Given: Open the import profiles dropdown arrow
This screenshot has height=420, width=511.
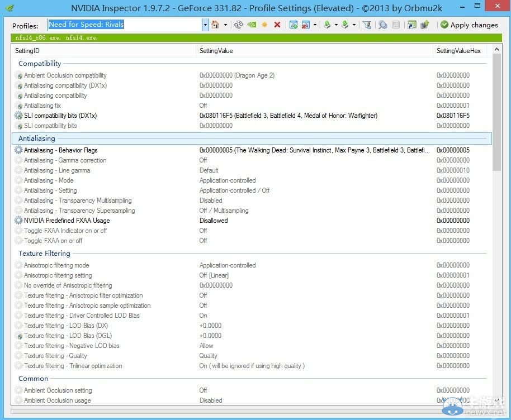Looking at the screenshot, I should click(x=354, y=25).
